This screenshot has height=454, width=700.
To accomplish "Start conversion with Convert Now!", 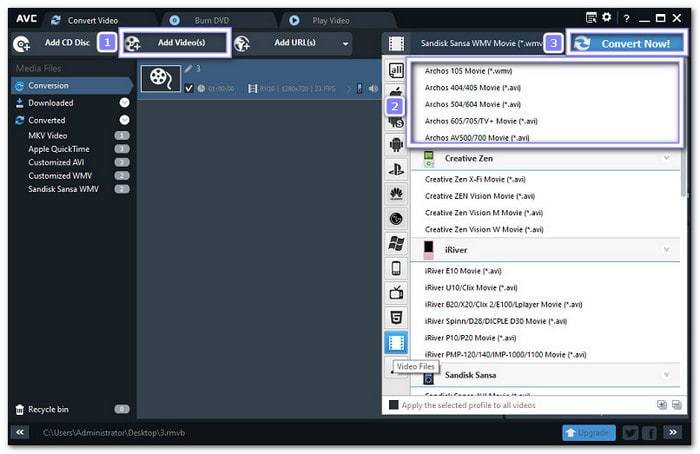I will pos(627,43).
